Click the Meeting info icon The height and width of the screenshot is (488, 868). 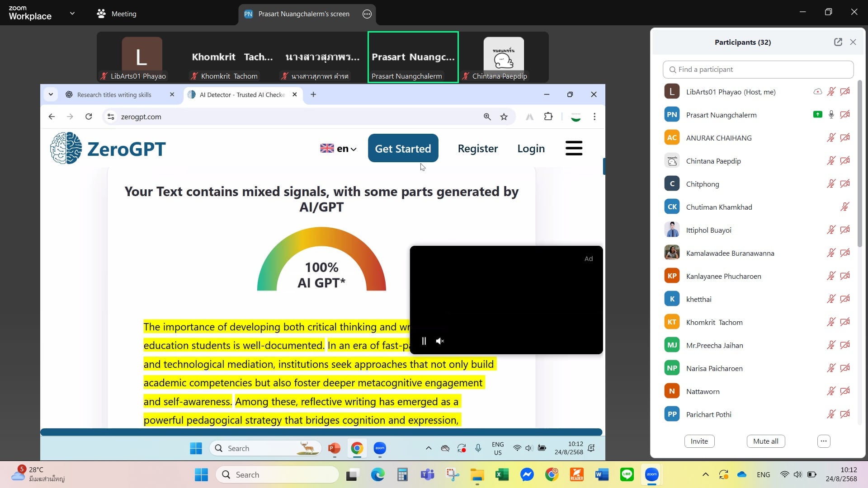(x=101, y=14)
